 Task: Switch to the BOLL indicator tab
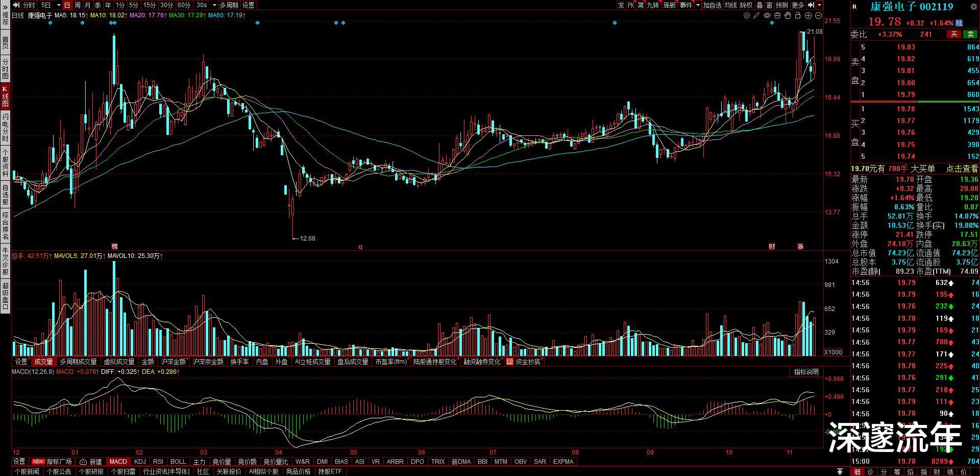click(x=178, y=462)
